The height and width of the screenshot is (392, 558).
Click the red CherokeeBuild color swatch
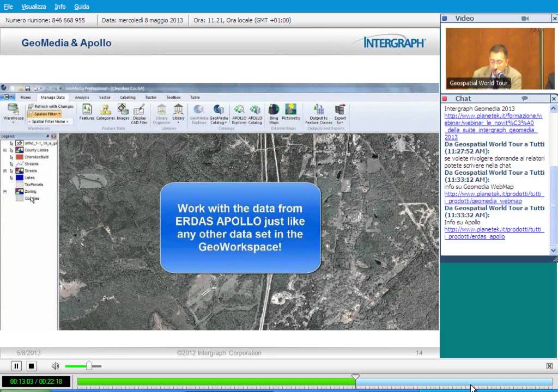pos(19,157)
